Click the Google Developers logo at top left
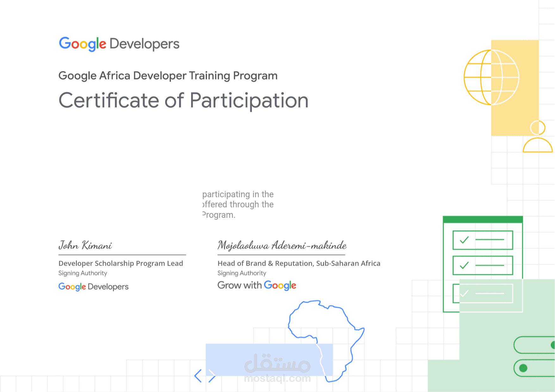The width and height of the screenshot is (555, 392). coord(119,44)
